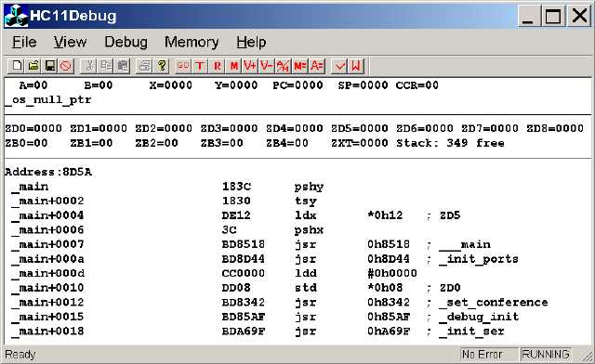
Task: Click the std instruction mnemonic
Action: (306, 288)
